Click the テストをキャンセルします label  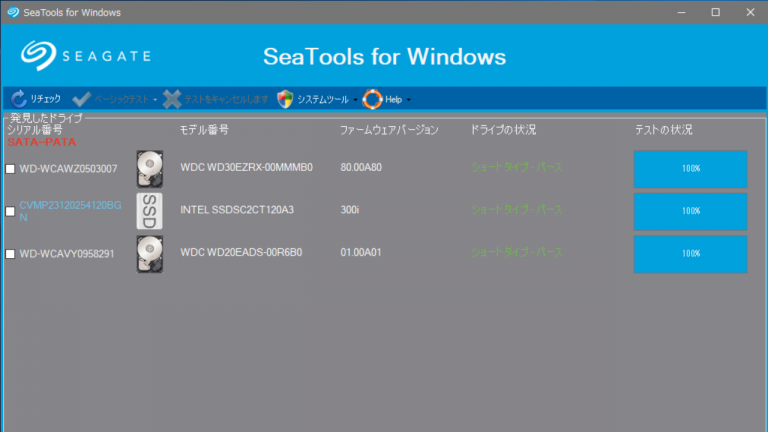pyautogui.click(x=226, y=99)
